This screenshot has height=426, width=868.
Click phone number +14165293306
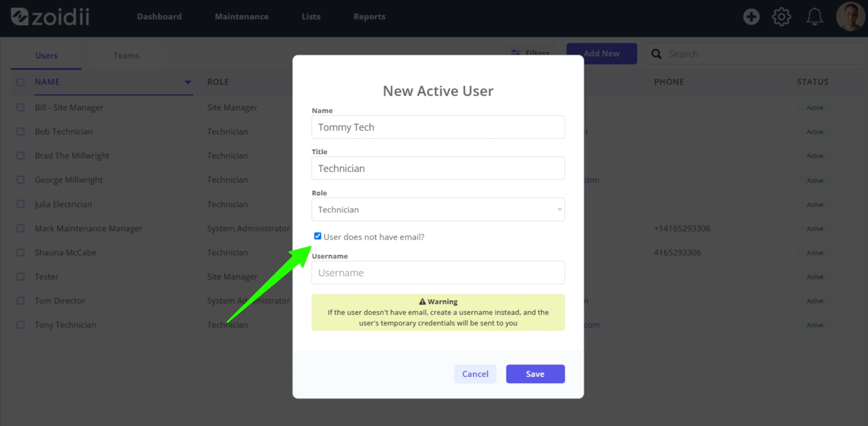click(x=682, y=229)
